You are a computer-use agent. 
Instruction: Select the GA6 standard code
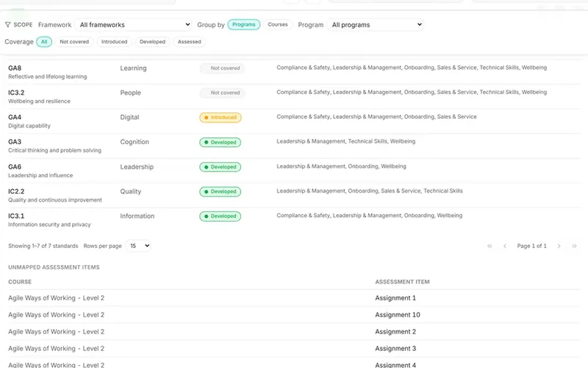click(15, 167)
